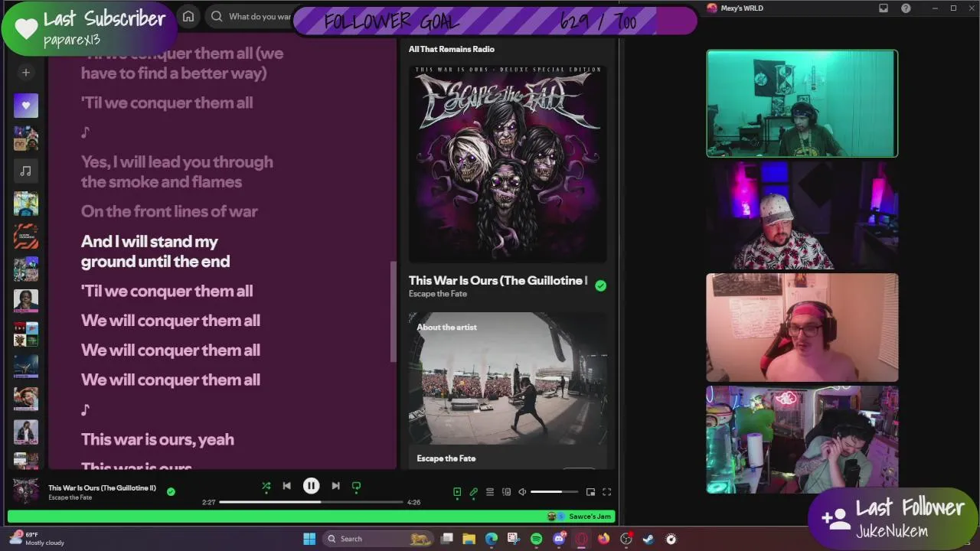Open the miniplayer icon
This screenshot has width=980, height=551.
point(590,492)
